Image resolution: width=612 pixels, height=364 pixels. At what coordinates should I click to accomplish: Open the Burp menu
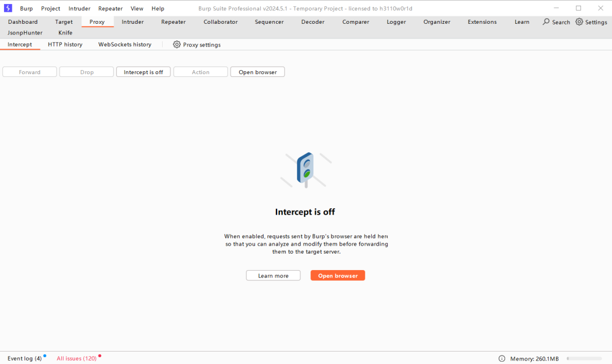(x=27, y=8)
